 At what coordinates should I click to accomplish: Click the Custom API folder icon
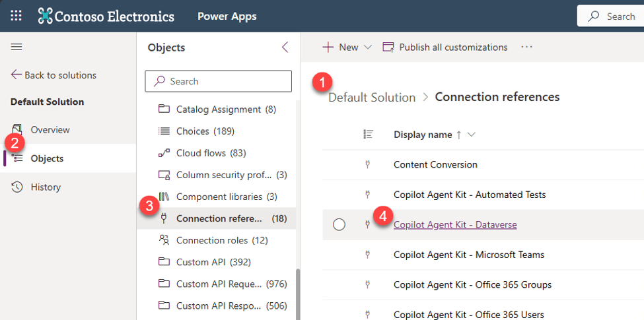click(164, 262)
